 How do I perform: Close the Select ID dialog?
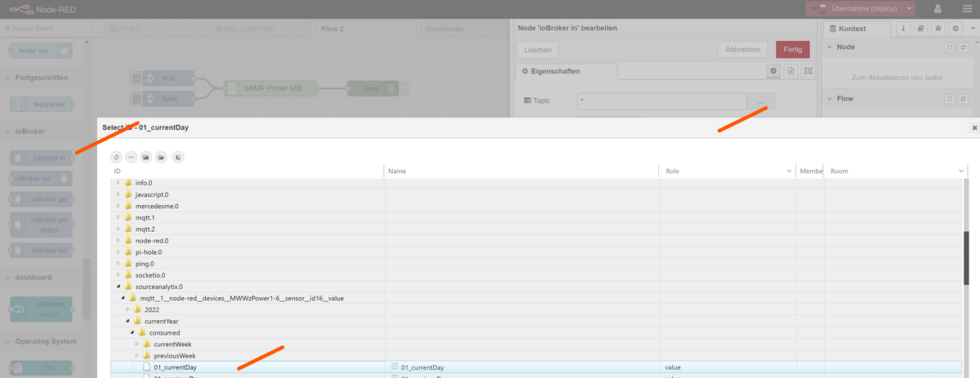click(x=974, y=128)
